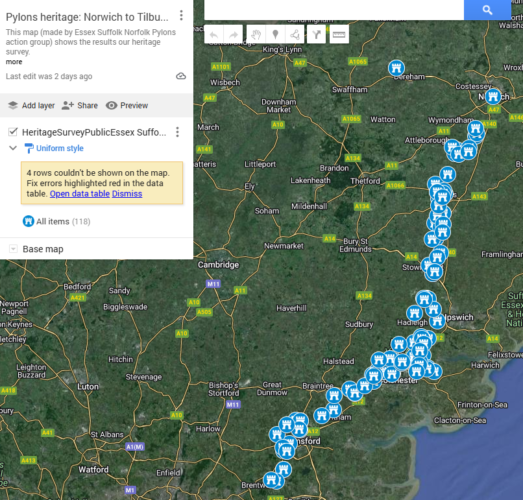Click the cloud saved-to-Drive icon

point(181,76)
